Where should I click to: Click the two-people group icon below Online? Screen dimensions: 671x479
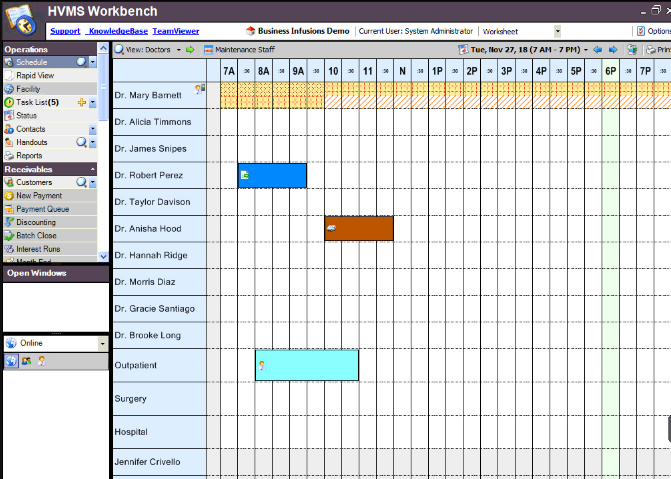[26, 361]
